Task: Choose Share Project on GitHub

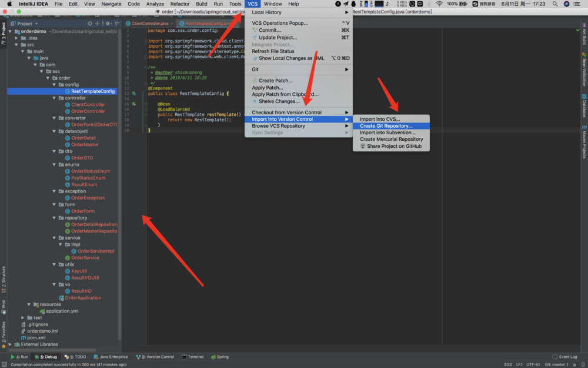Action: pyautogui.click(x=391, y=146)
